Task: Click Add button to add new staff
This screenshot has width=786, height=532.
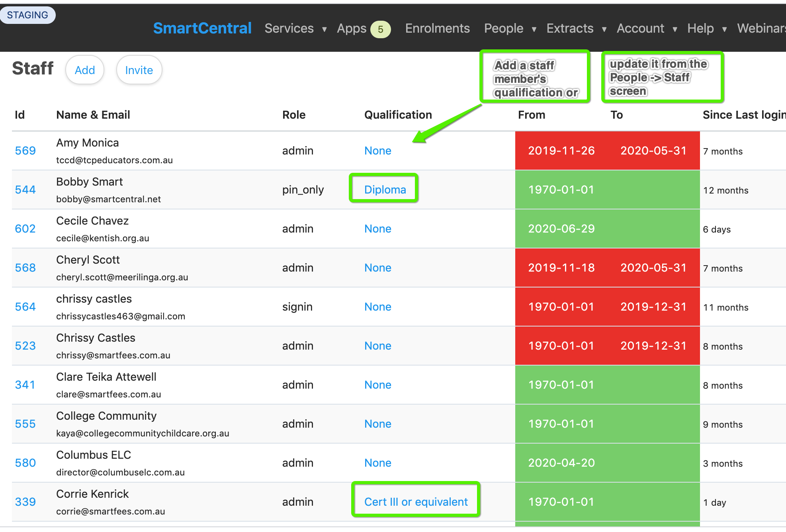Action: click(85, 69)
